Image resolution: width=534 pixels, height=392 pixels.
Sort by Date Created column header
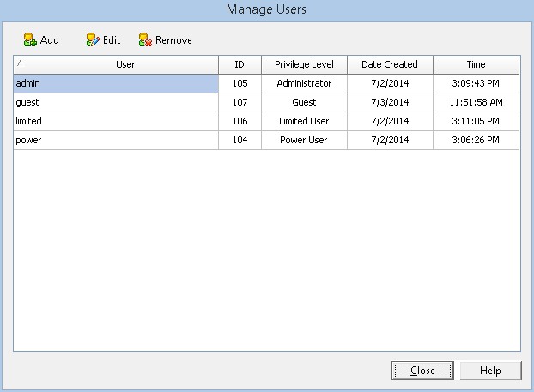coord(389,64)
